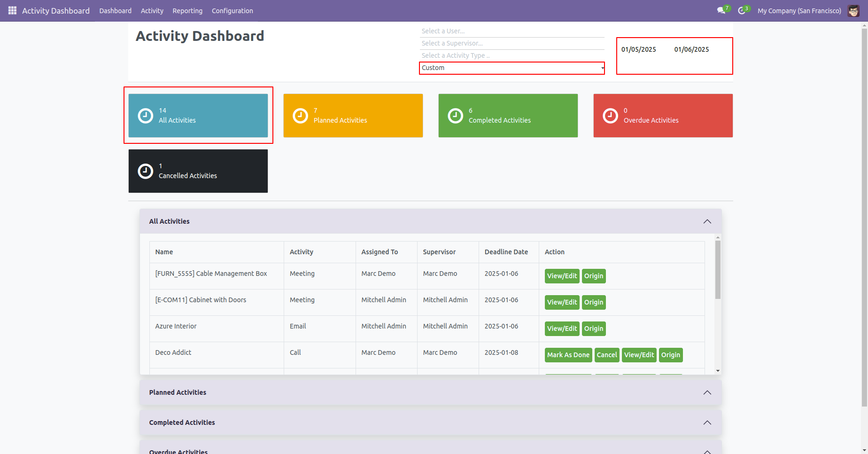868x454 pixels.
Task: Open the Reporting menu
Action: coord(187,10)
